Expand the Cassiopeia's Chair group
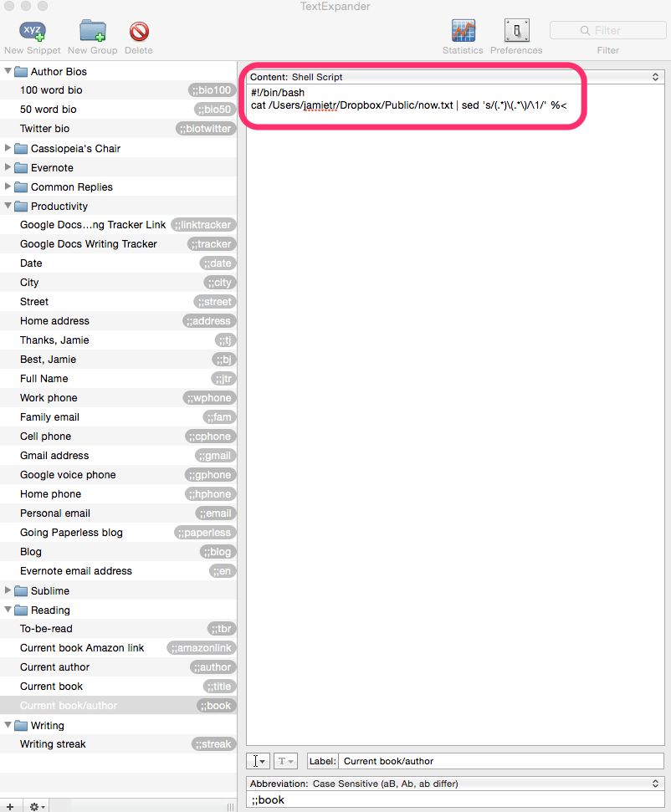This screenshot has height=812, width=671. [x=8, y=148]
